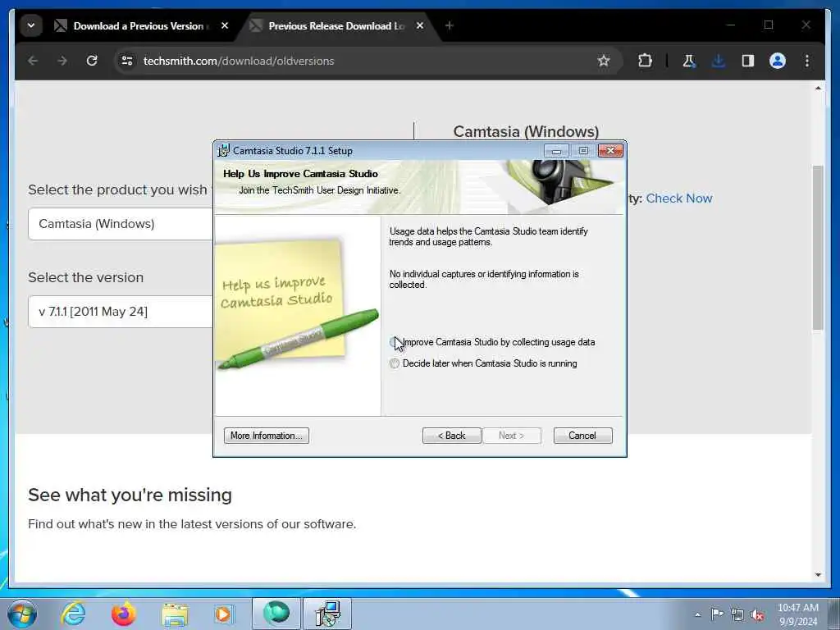Click the page scrollbar down arrow
The image size is (840, 630).
[818, 575]
